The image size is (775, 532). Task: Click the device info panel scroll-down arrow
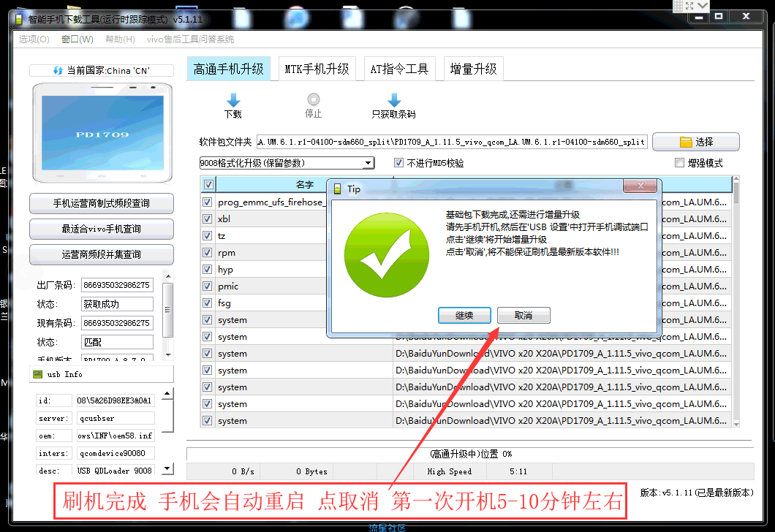(168, 354)
